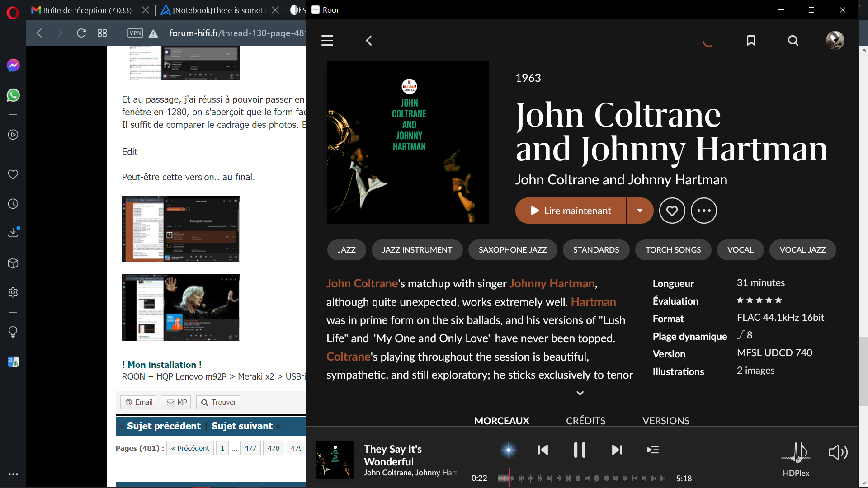Open John Coltrane link in review text
The height and width of the screenshot is (488, 868).
coord(362,283)
